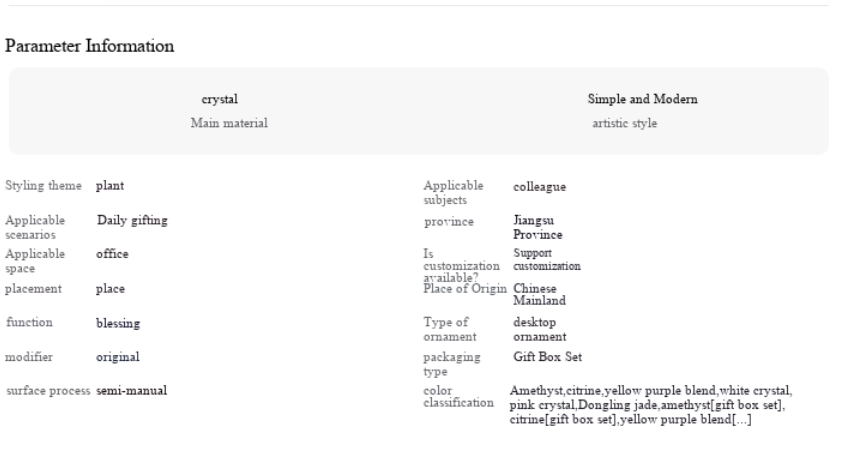The image size is (842, 452).
Task: Click the semi-manual surface process value
Action: click(131, 390)
